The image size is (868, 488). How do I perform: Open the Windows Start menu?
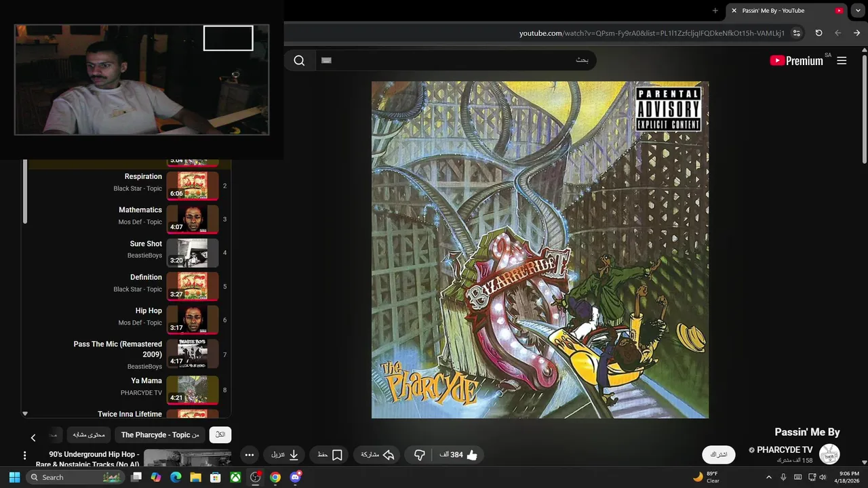coord(14,477)
